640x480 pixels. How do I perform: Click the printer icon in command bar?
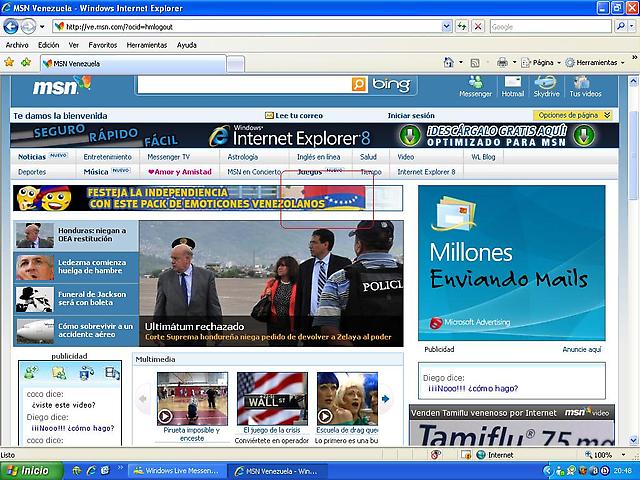[x=502, y=62]
